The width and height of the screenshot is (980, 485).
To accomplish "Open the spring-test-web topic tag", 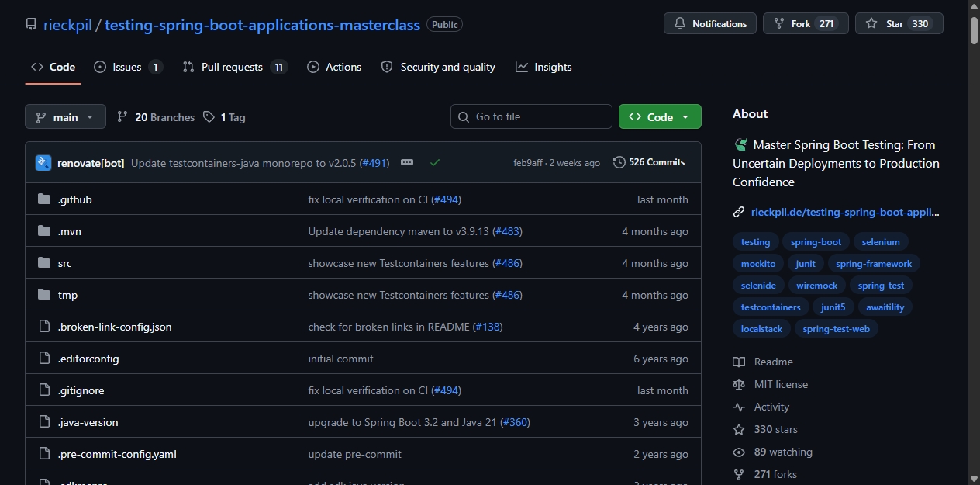I will [836, 329].
